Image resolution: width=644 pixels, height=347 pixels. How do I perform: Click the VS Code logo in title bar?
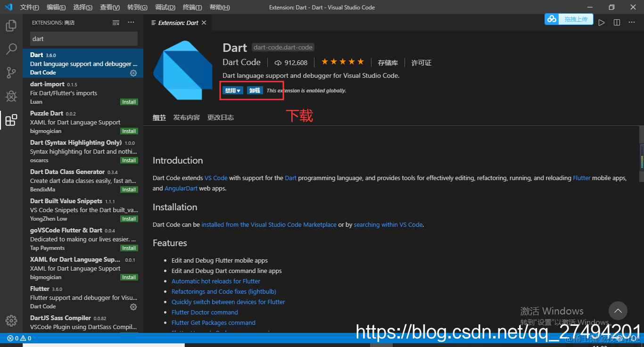[8, 7]
